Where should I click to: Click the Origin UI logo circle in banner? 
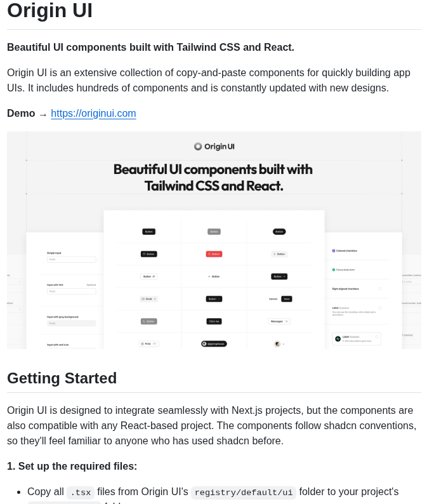198,147
